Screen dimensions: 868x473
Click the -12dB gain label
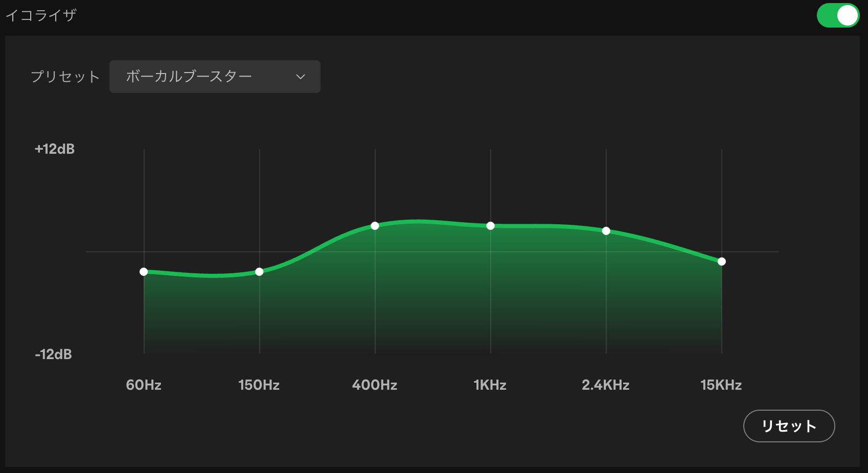[x=54, y=354]
